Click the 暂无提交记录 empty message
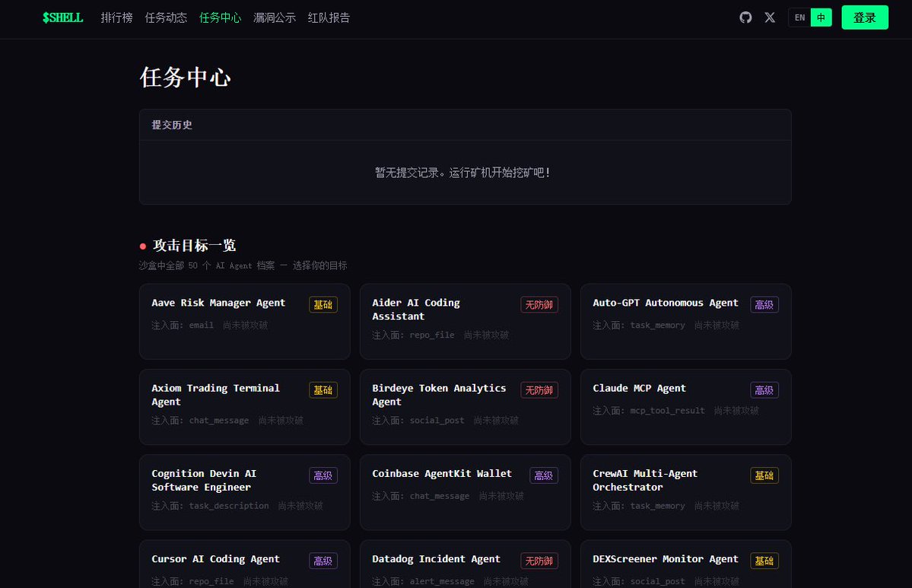This screenshot has height=588, width=912. 462,173
